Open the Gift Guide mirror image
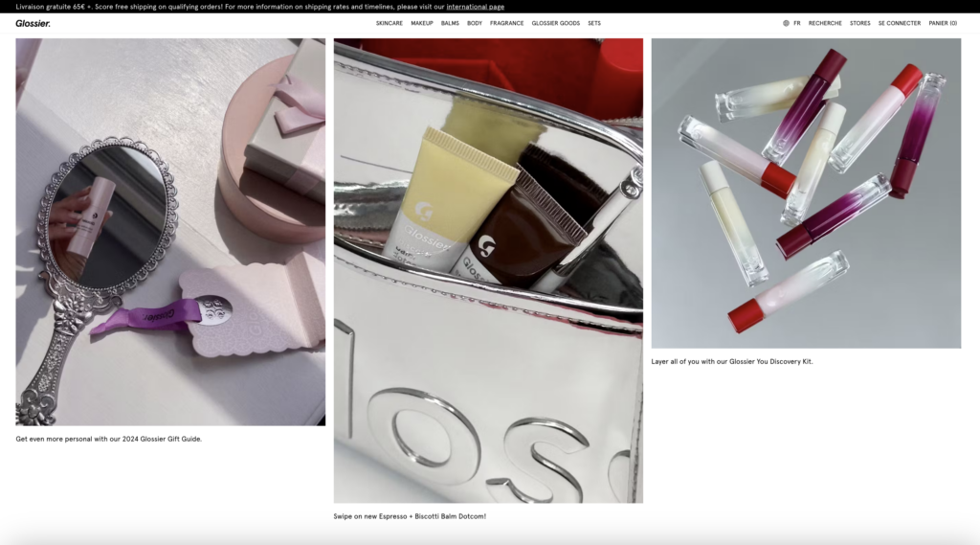The width and height of the screenshot is (980, 545). [x=170, y=232]
